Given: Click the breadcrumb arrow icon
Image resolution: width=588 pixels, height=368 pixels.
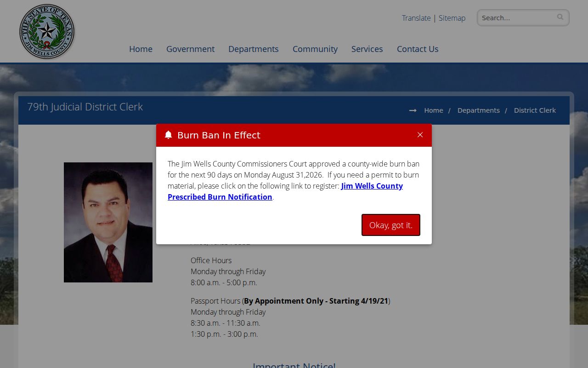Looking at the screenshot, I should click(x=413, y=110).
